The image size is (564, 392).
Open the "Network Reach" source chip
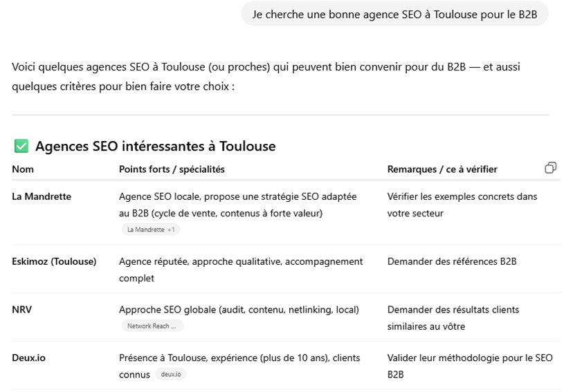tap(152, 326)
